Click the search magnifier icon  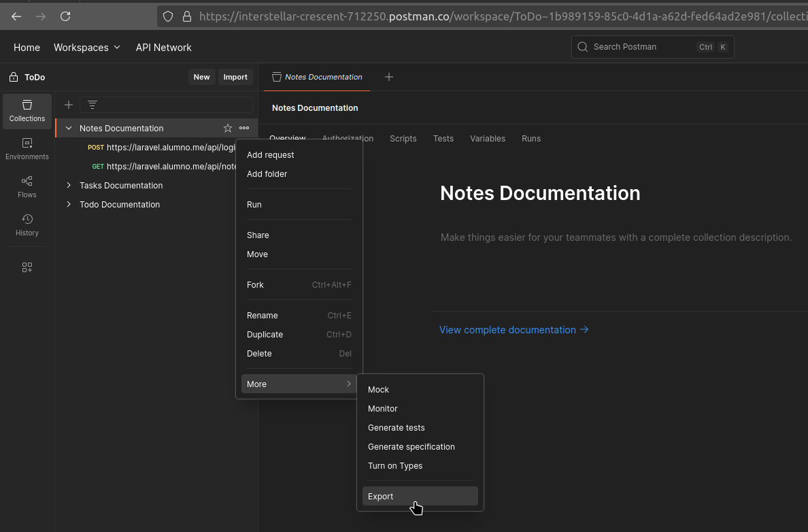[x=583, y=47]
